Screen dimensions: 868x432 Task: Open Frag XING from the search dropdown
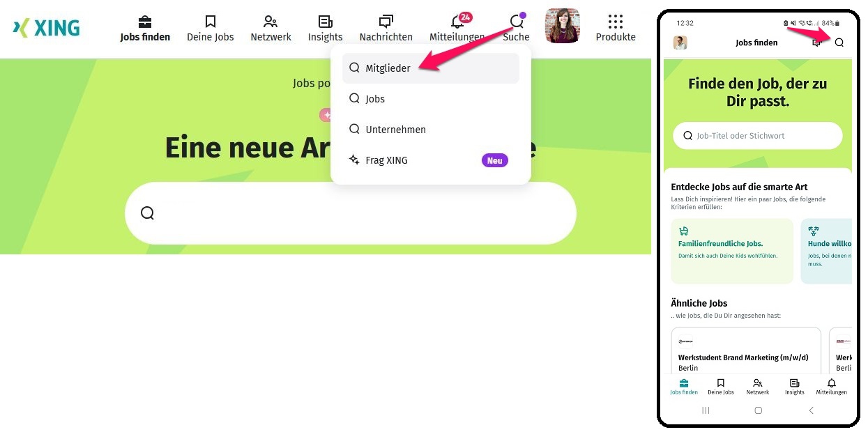tap(386, 160)
